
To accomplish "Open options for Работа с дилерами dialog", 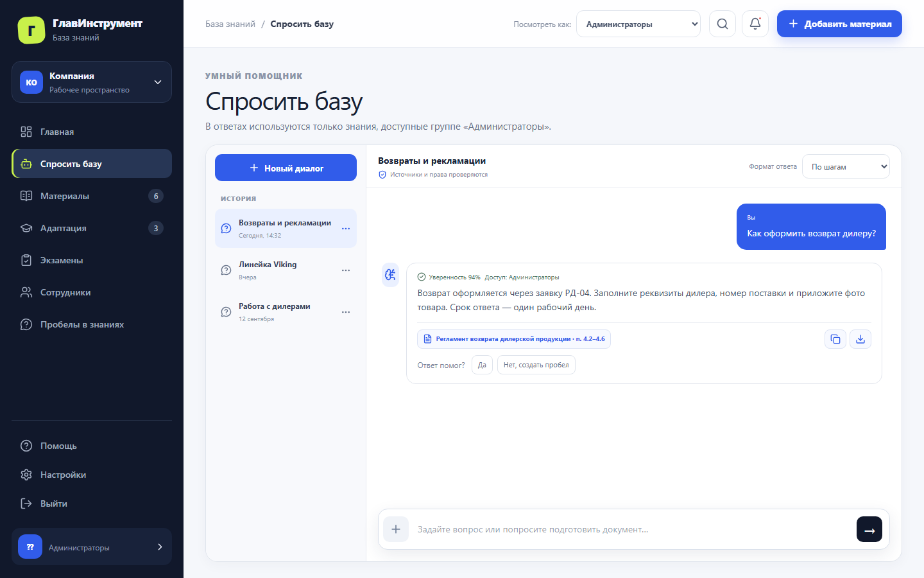I will tap(346, 312).
